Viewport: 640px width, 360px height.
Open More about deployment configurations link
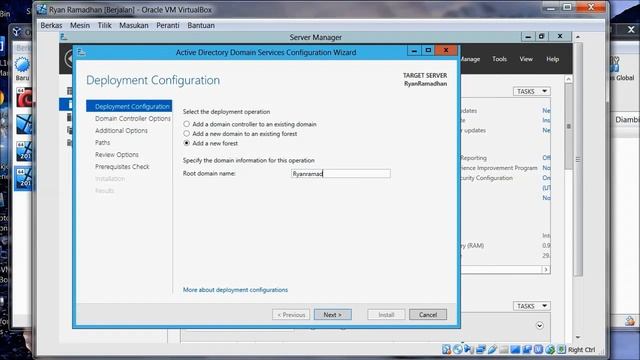235,290
